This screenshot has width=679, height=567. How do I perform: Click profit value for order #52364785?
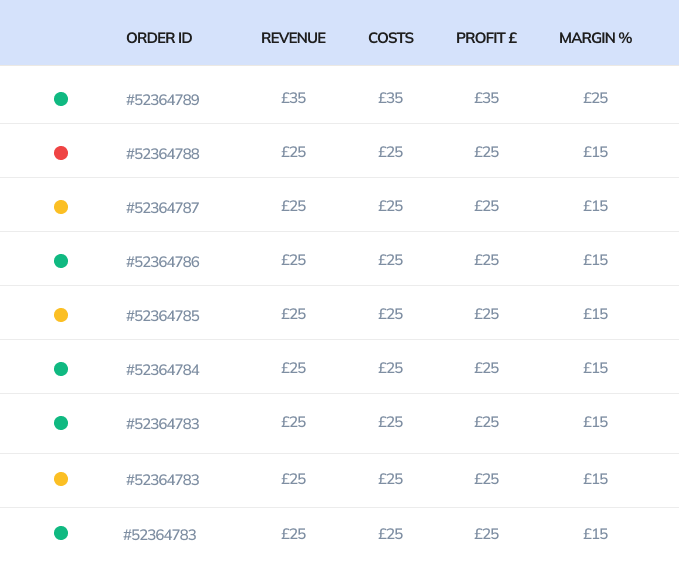coord(487,314)
